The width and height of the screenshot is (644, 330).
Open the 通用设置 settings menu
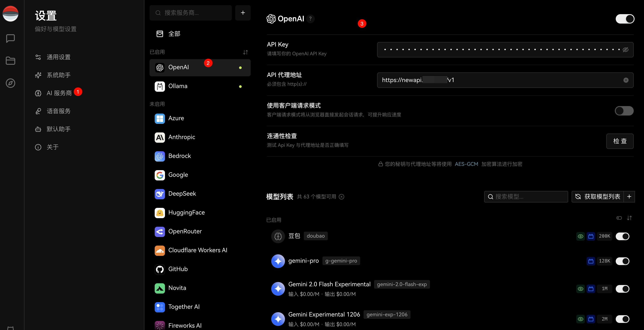click(x=58, y=57)
